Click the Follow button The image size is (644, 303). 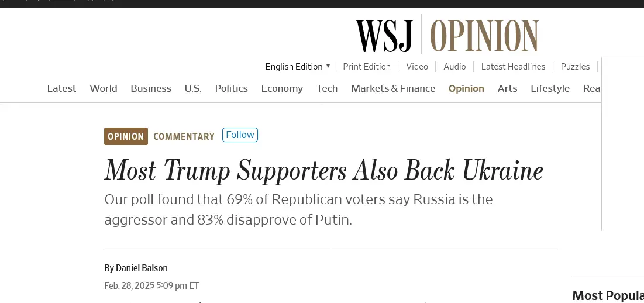240,135
